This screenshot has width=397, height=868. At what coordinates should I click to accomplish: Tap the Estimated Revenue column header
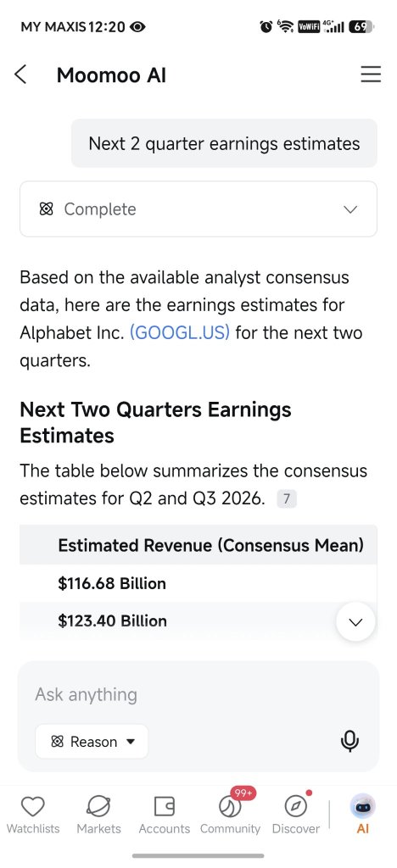(211, 545)
